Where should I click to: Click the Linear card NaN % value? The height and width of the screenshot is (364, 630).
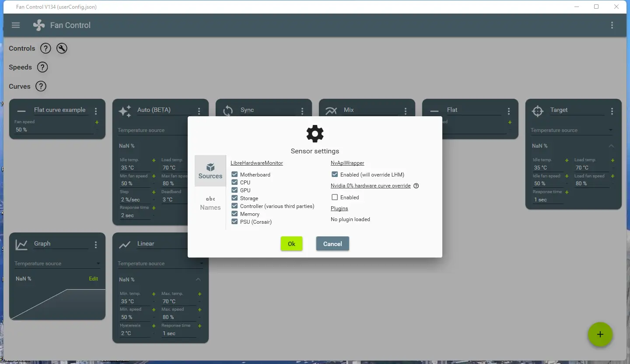coord(127,280)
